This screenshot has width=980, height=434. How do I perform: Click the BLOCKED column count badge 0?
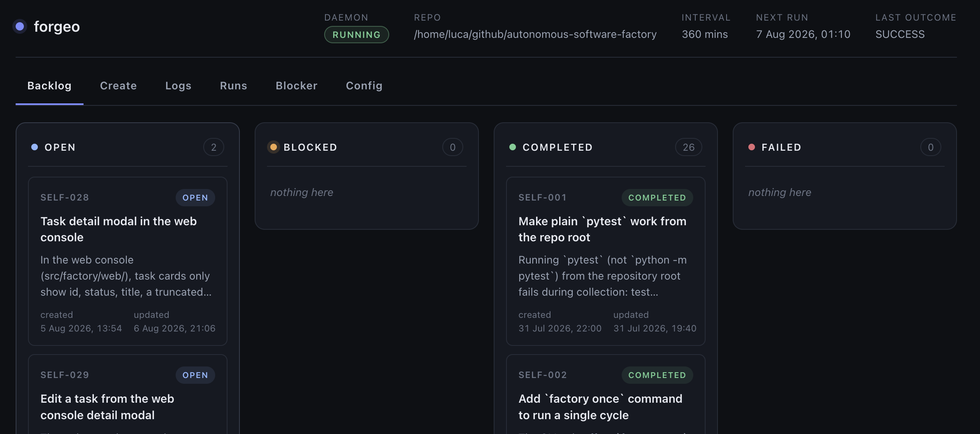point(453,147)
